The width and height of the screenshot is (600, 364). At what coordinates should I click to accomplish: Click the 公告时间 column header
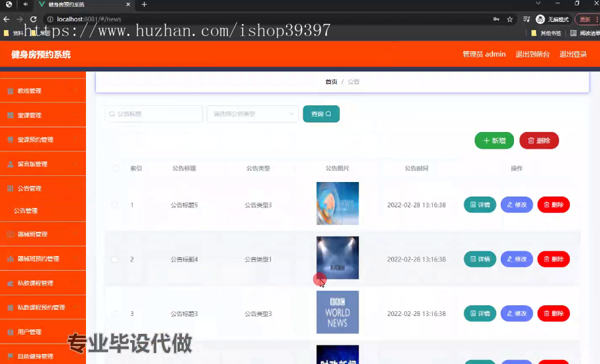pos(416,169)
